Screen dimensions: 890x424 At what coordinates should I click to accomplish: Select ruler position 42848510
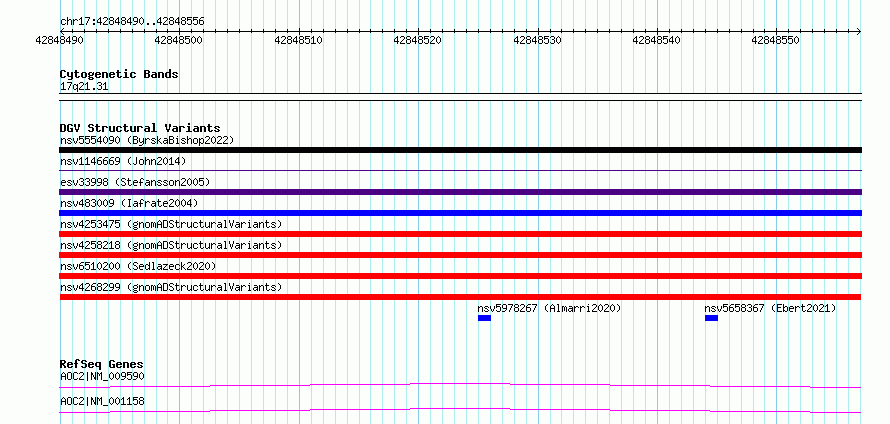tap(298, 40)
